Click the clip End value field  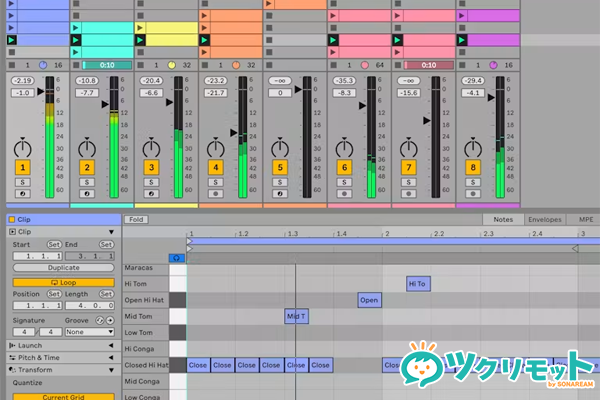90,256
